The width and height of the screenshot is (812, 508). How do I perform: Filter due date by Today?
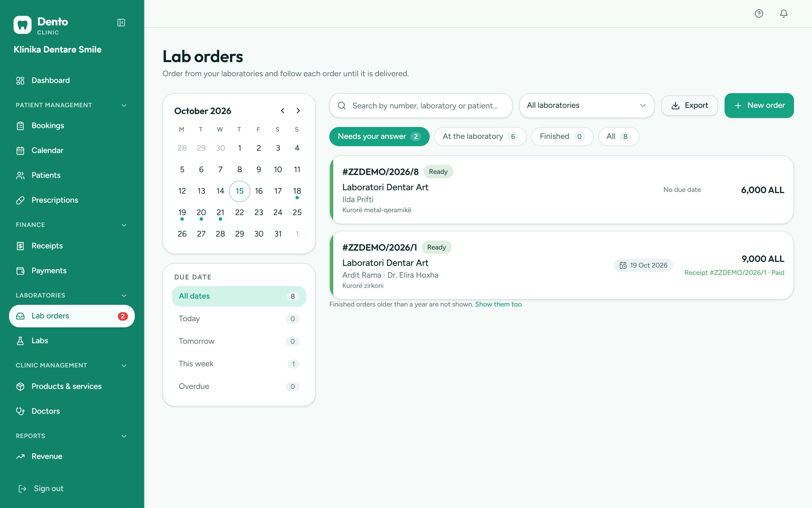pyautogui.click(x=239, y=319)
